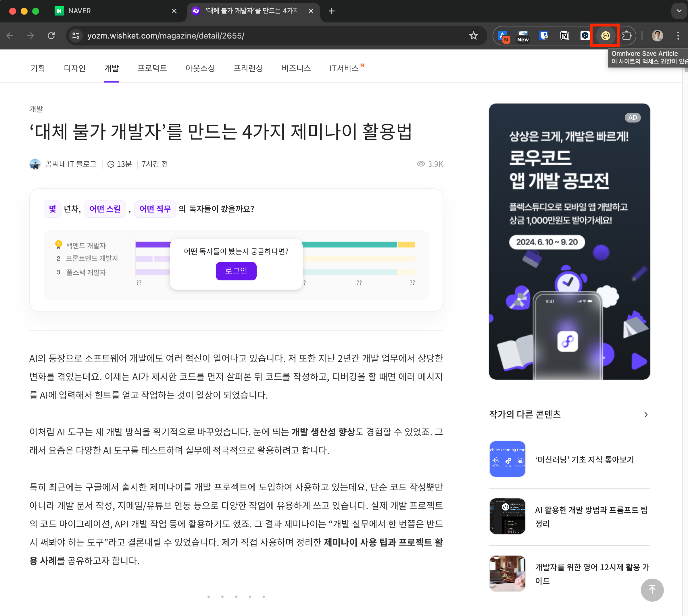Click the purple 로그인 button
Viewport: 688px width, 616px height.
click(236, 271)
